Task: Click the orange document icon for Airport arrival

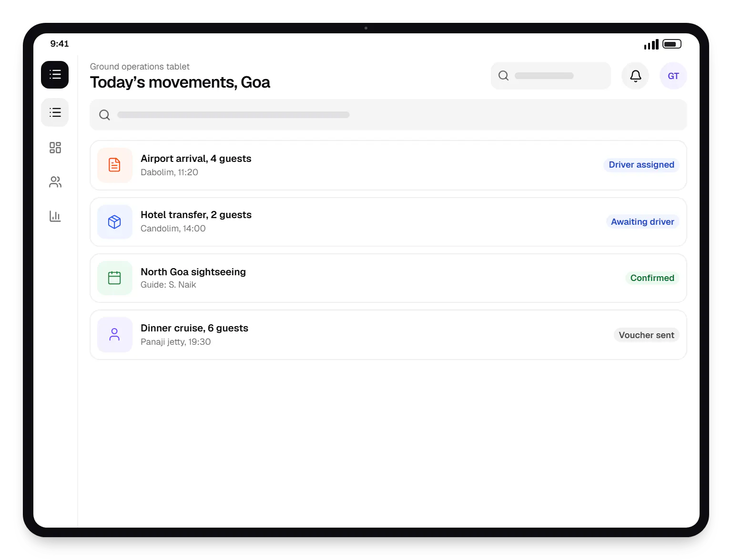Action: tap(115, 165)
